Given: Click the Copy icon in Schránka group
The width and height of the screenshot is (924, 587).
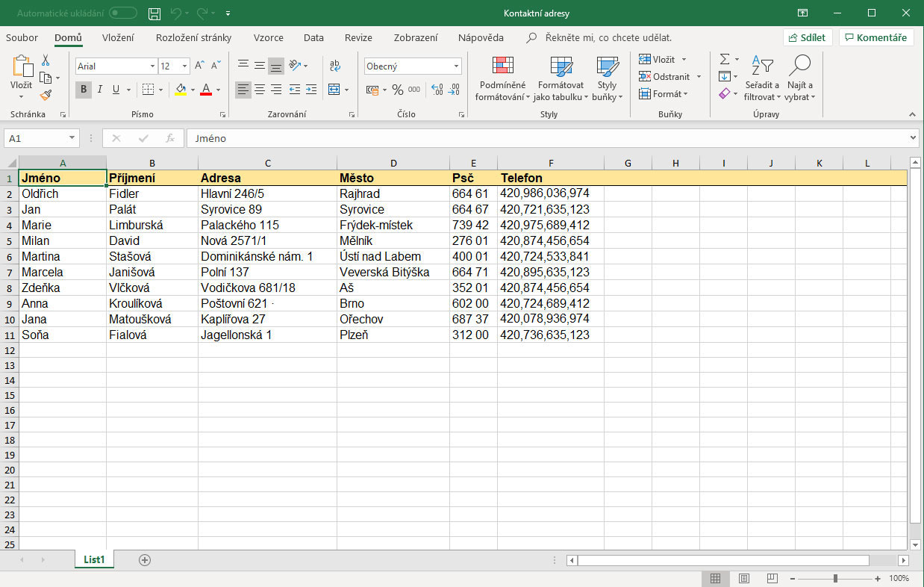Looking at the screenshot, I should coord(46,78).
